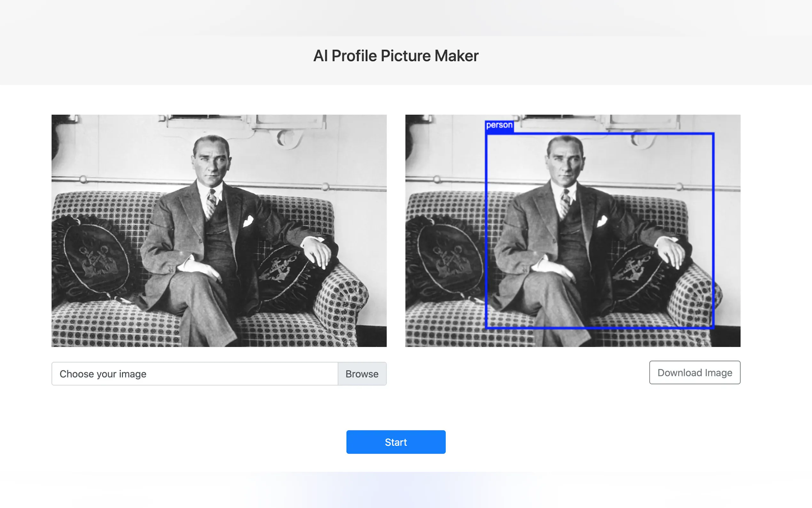The width and height of the screenshot is (812, 508).
Task: Click the blue Start button
Action: point(396,442)
